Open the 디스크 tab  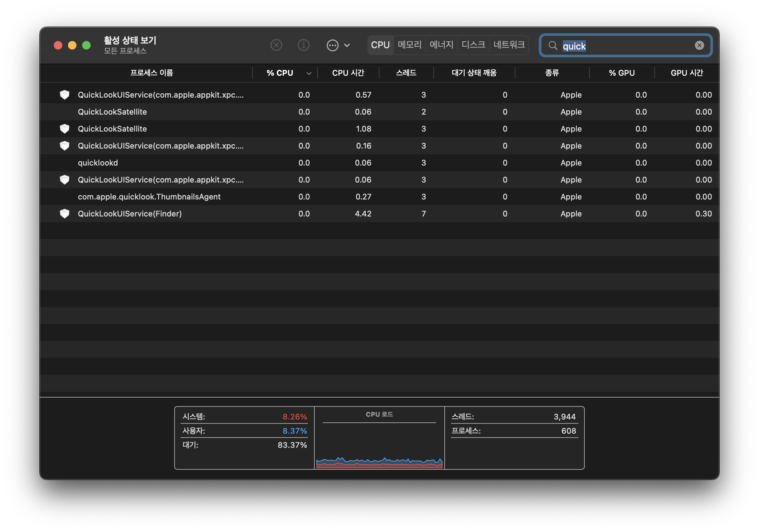coord(473,45)
